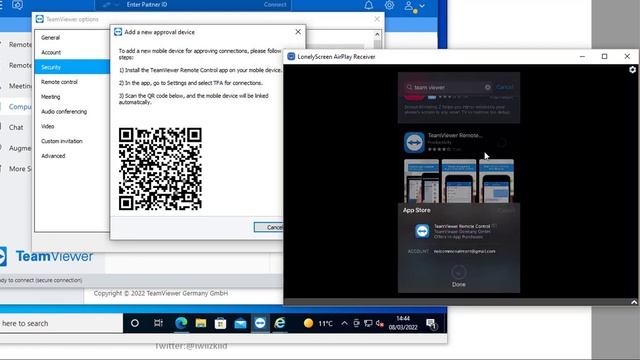Image resolution: width=640 pixels, height=360 pixels.
Task: Open weather widget showing 11°C
Action: [318, 323]
